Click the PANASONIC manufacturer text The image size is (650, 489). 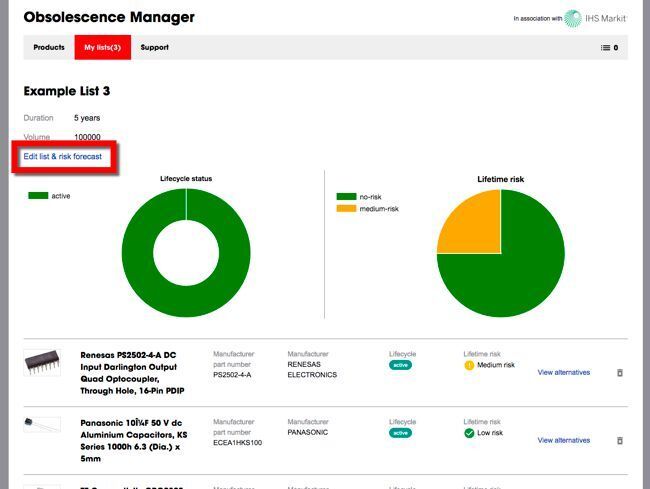click(x=308, y=432)
